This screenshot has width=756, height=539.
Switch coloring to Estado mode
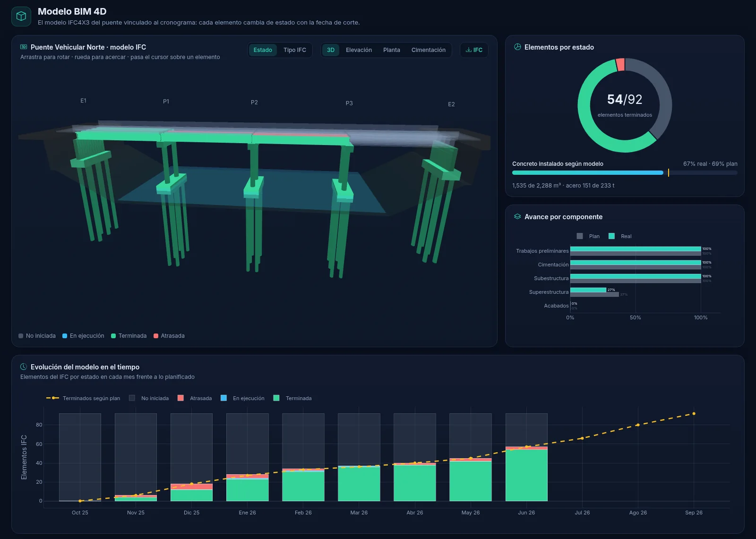click(263, 50)
